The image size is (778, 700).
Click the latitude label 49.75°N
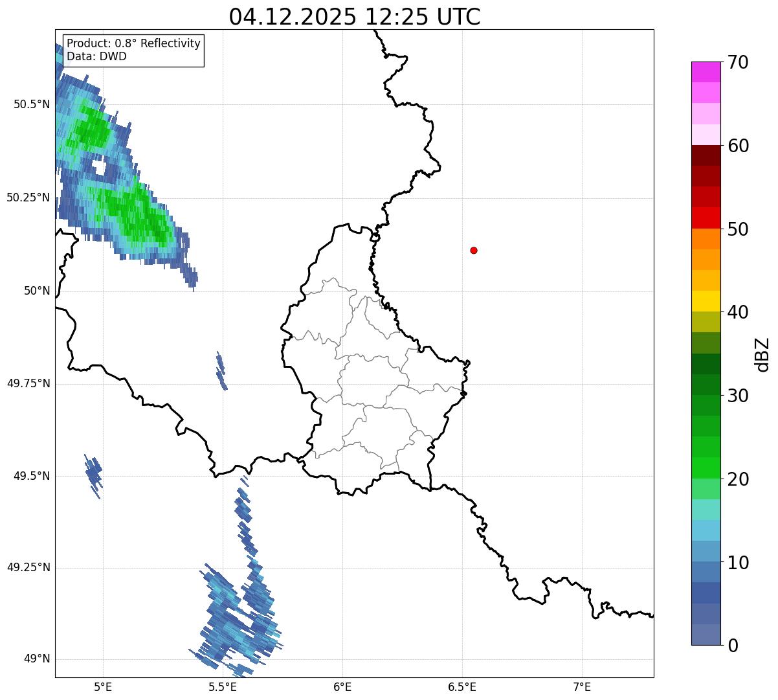pos(28,383)
